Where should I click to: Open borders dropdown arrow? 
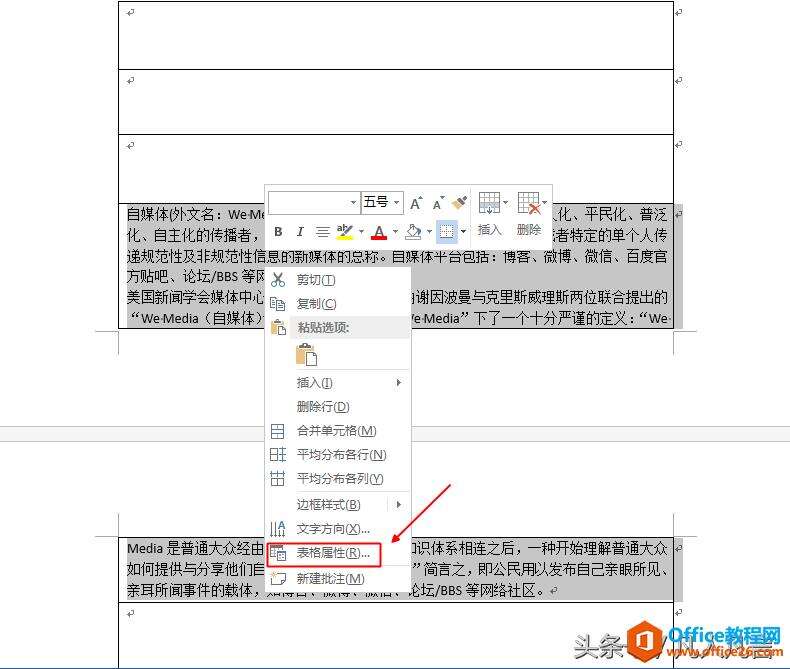[x=463, y=232]
